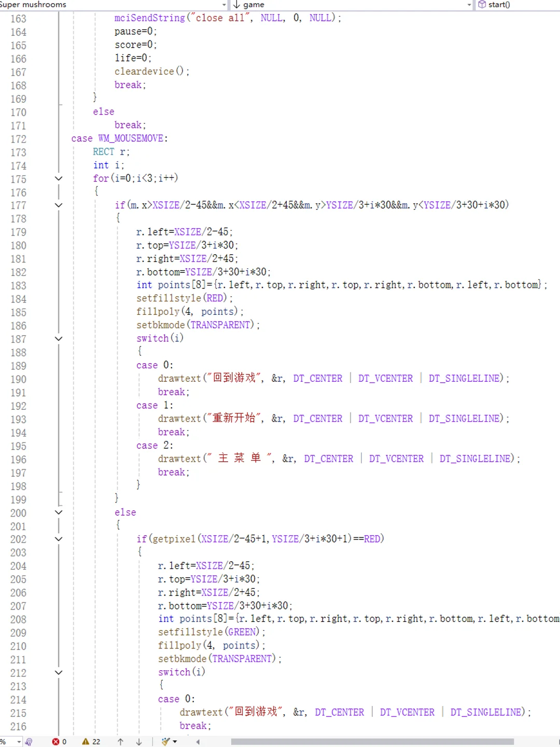This screenshot has width=560, height=747.
Task: Click case 2 on line 195
Action: [x=155, y=446]
